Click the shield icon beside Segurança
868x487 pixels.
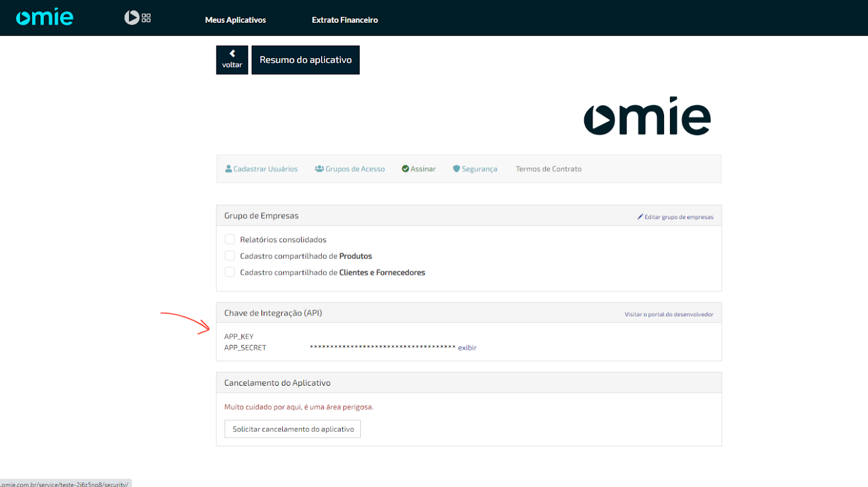456,169
